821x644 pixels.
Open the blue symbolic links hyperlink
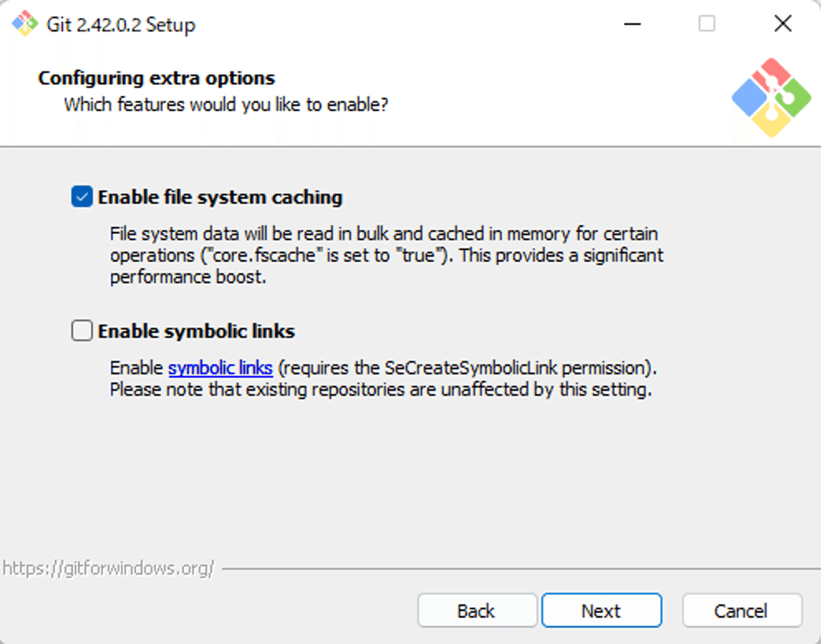pos(220,368)
